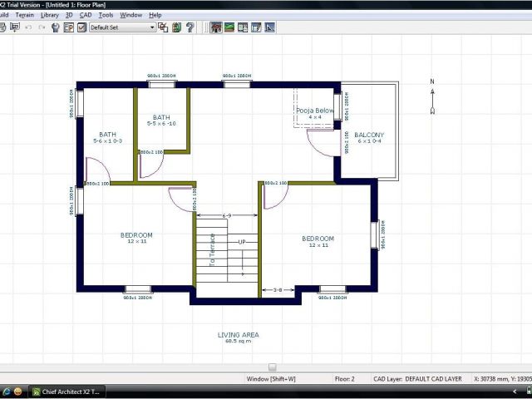The image size is (532, 399).
Task: Select the green Terrain tools icon
Action: [x=229, y=27]
